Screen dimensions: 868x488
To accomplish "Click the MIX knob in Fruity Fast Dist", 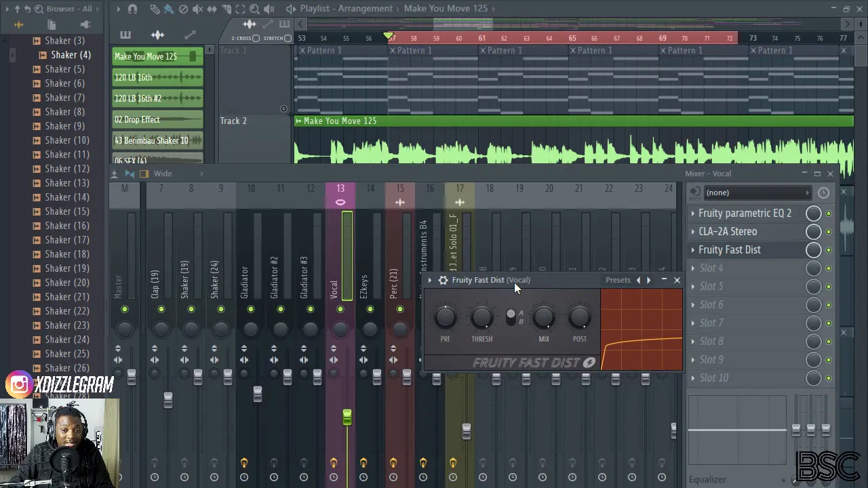I will tap(544, 317).
